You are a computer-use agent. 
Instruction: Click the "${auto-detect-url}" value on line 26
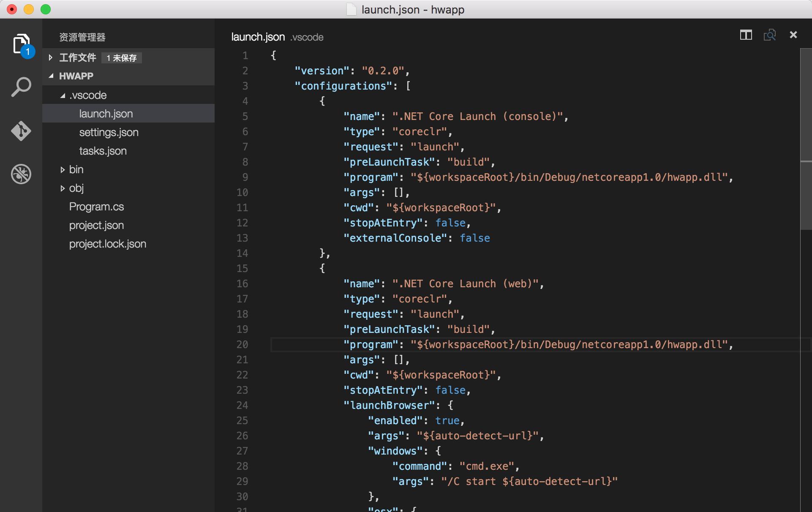(x=477, y=436)
